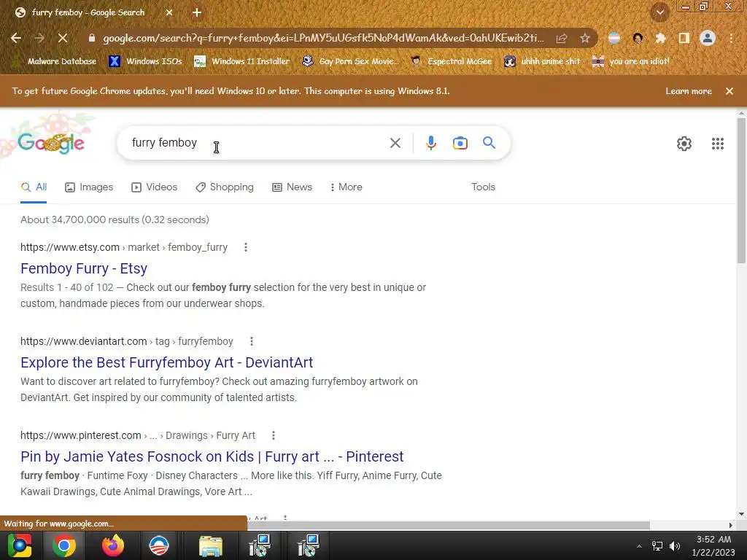Open Explore the Best Furryfemboy Art DeviantArt result
Image resolution: width=747 pixels, height=560 pixels.
167,362
